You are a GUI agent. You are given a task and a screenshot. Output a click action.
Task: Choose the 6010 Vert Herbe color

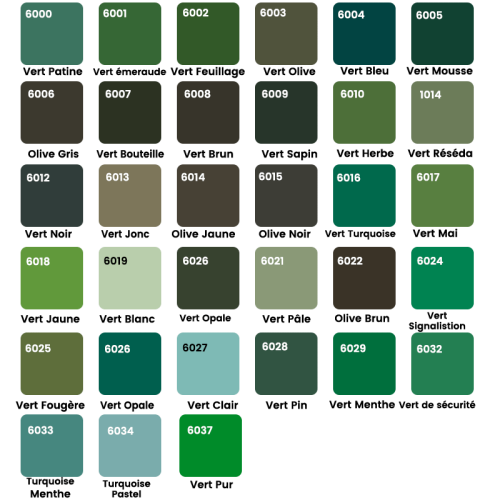tap(364, 113)
